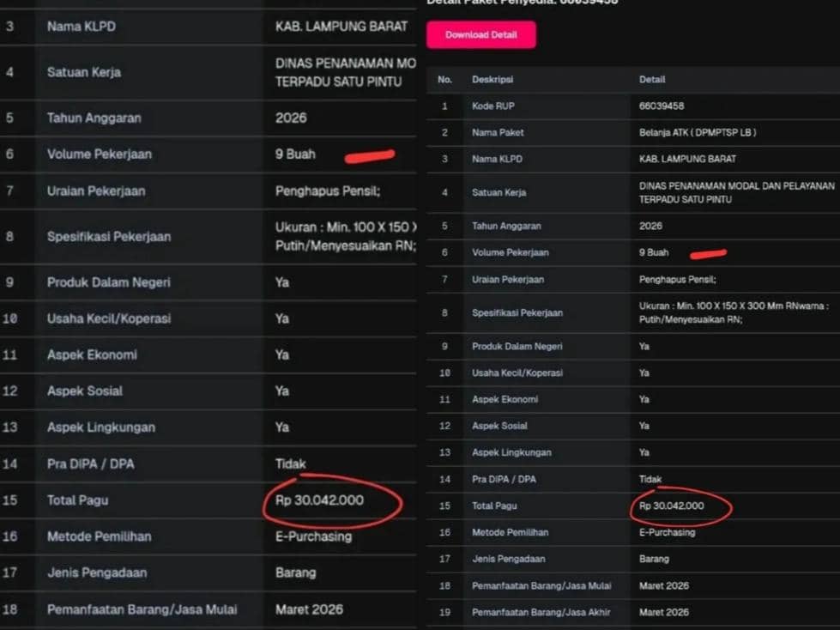Click 'Nama KLPD' label in the small table

497,159
